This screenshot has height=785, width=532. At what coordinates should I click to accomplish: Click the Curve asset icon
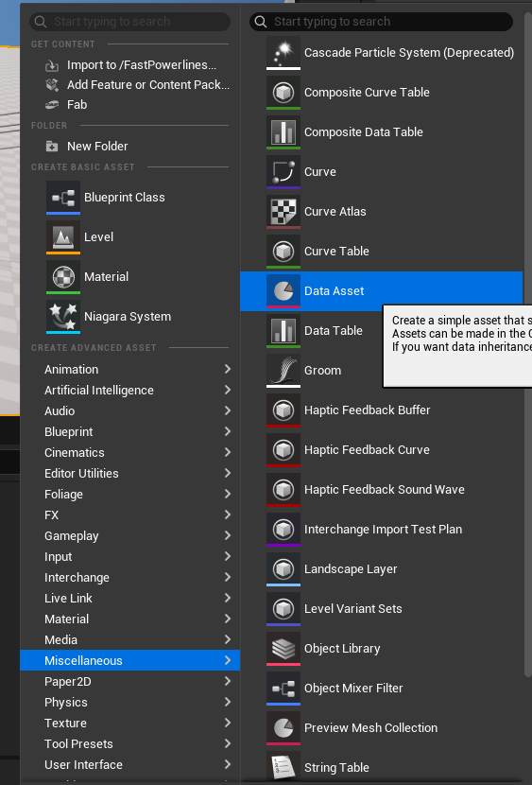[x=283, y=172]
